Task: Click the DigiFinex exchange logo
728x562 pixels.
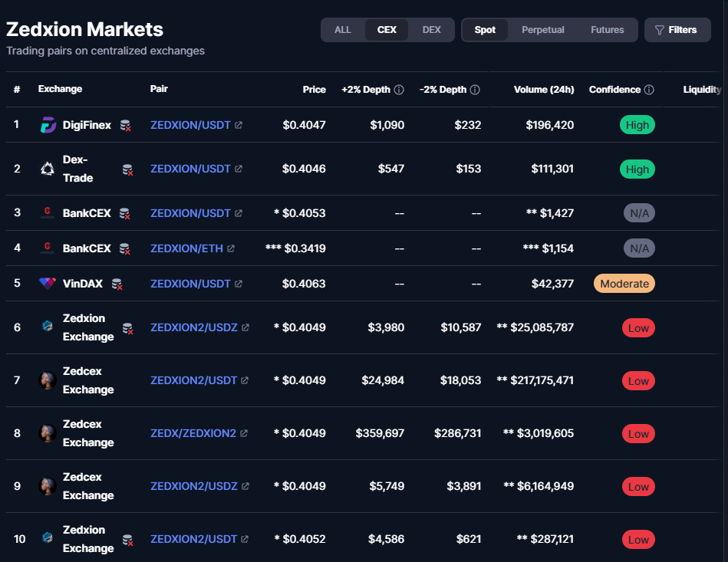Action: pos(48,125)
